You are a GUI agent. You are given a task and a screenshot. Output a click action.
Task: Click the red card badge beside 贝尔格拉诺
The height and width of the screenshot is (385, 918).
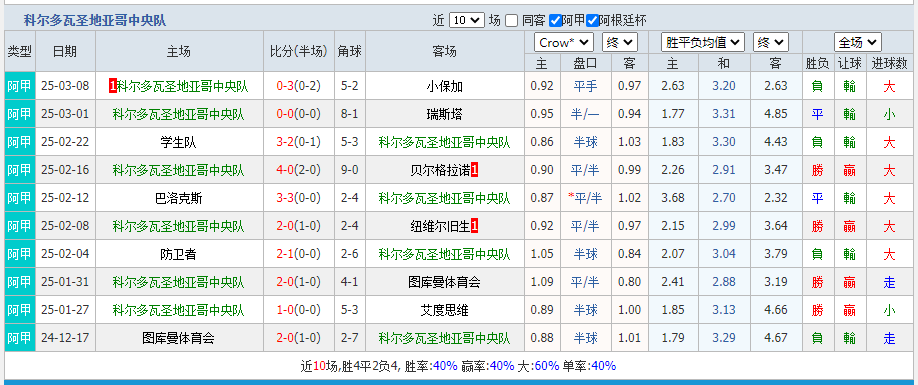pos(475,170)
